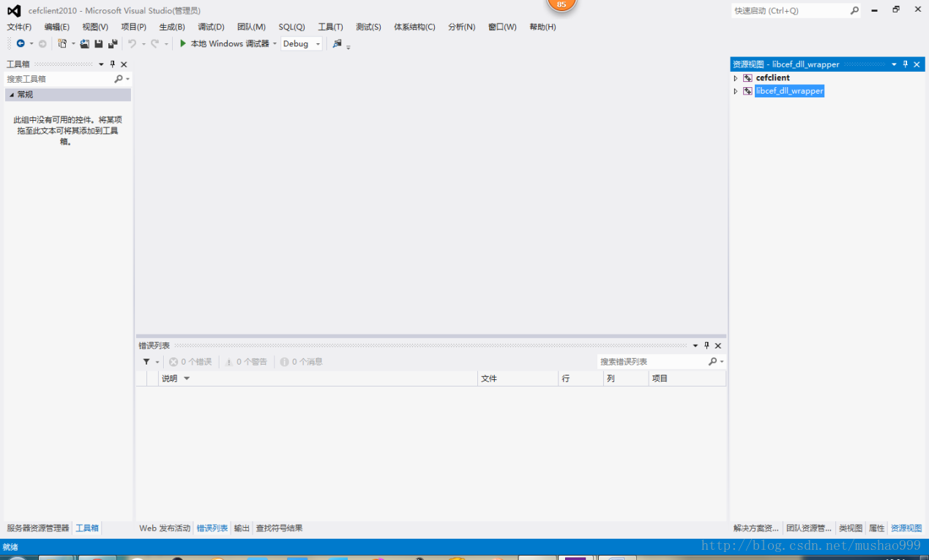
Task: Click in the 搜索工具箱 search field
Action: click(x=59, y=78)
